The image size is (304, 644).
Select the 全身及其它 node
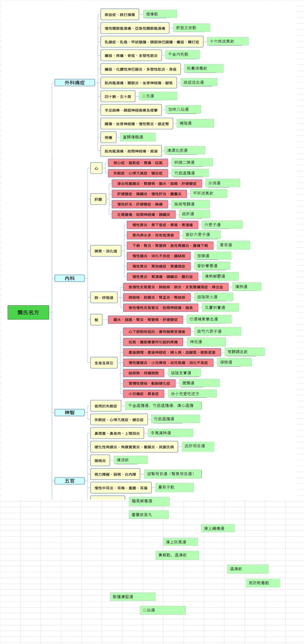click(x=104, y=363)
